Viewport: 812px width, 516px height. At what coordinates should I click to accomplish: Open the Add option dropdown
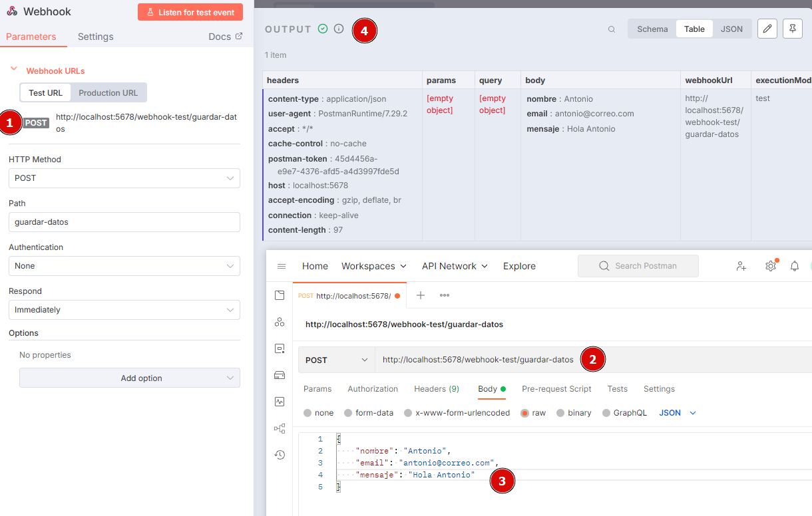[x=130, y=378]
